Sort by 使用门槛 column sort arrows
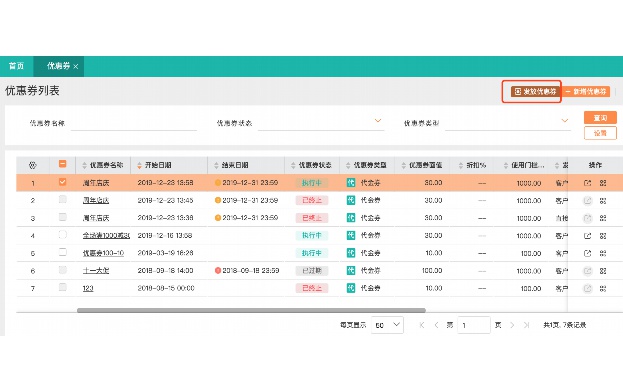Image resolution: width=623 pixels, height=392 pixels. 506,165
